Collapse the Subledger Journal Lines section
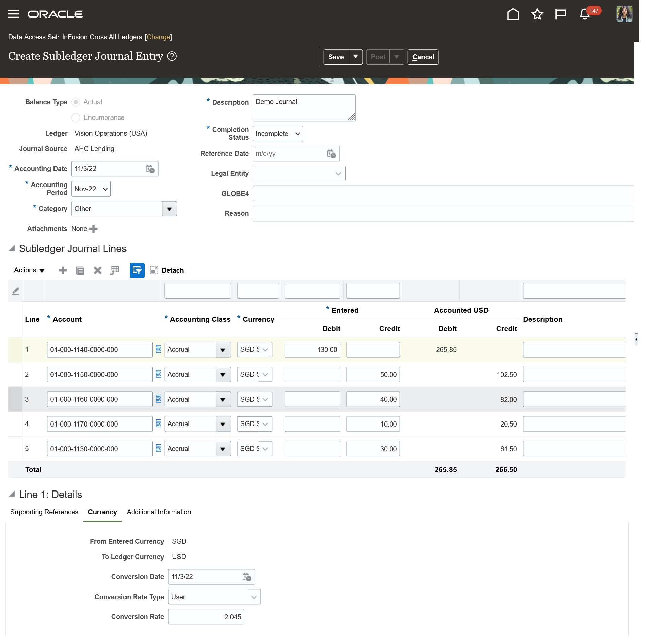This screenshot has width=646, height=644. [x=12, y=248]
